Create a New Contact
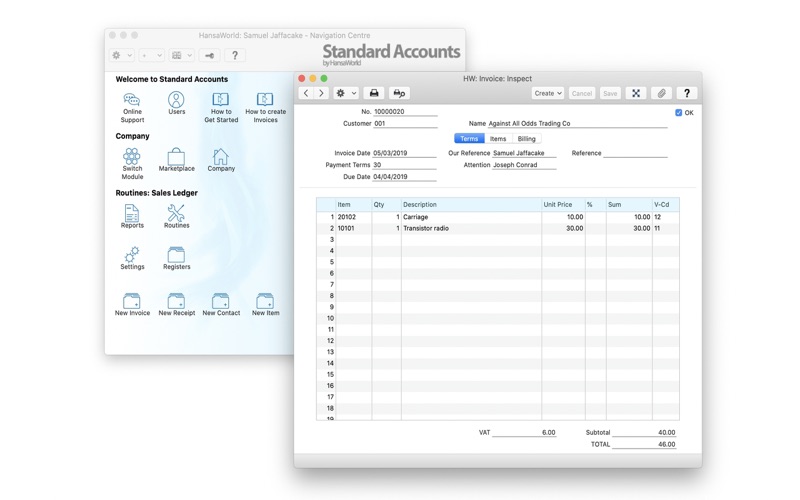 click(x=221, y=305)
